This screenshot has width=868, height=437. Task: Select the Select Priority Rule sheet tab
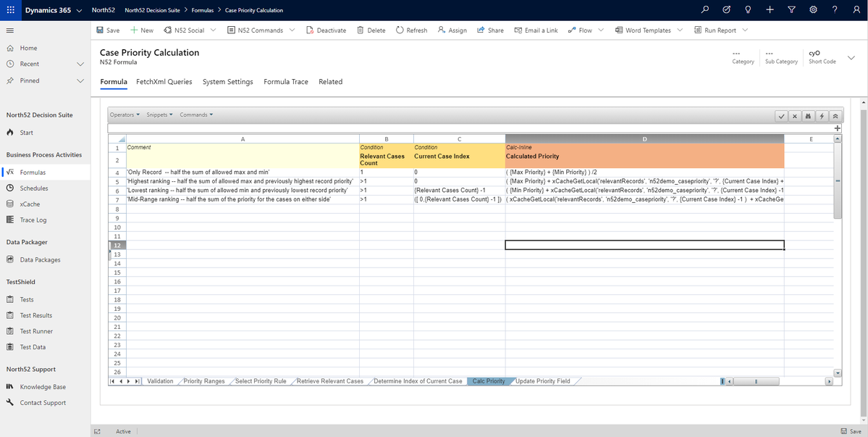coord(261,381)
